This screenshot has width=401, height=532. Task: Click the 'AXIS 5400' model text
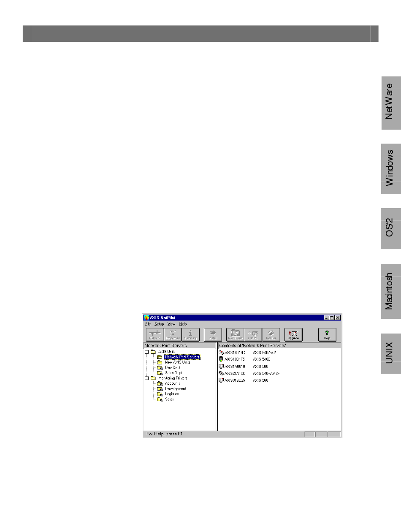point(262,359)
